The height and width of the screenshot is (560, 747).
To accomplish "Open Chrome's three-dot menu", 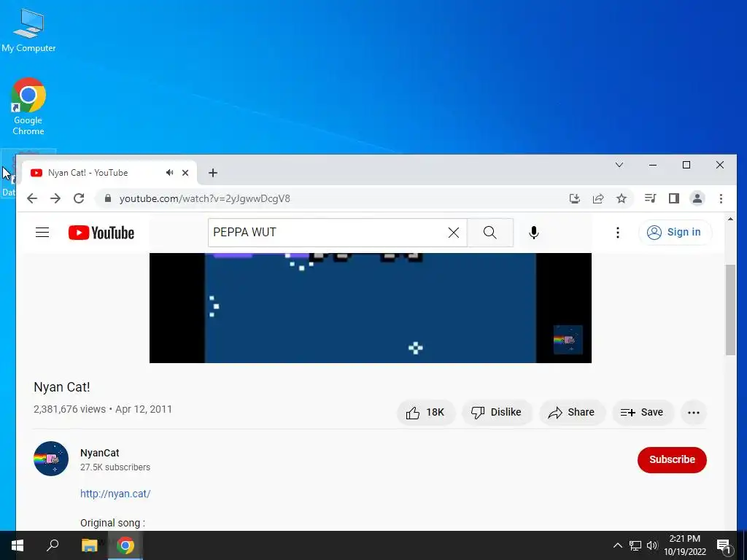I will [721, 198].
